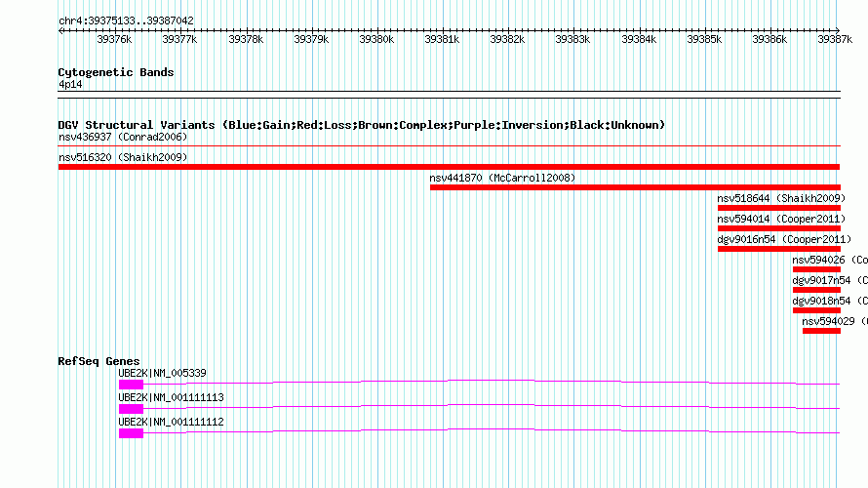
Task: Click the red bar under nsv594026
Action: [816, 269]
